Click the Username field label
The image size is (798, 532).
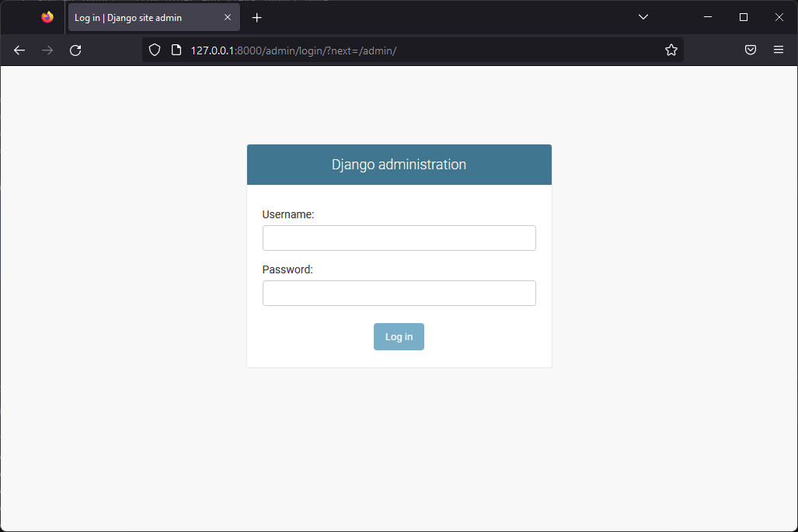click(287, 214)
